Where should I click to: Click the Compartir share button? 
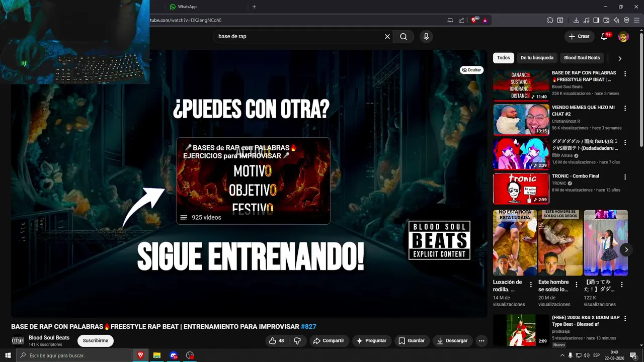coord(329,341)
